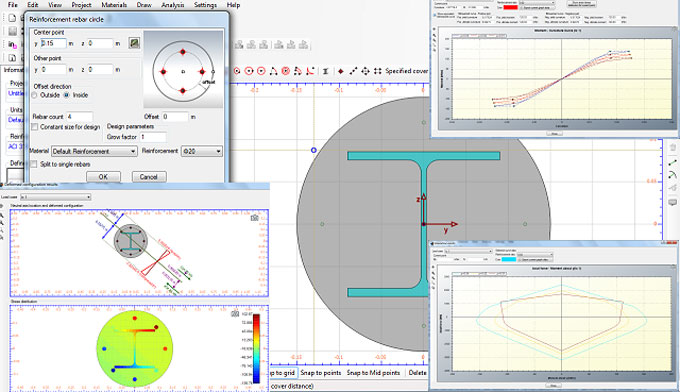The image size is (680, 392).
Task: Enable Split to single rebars
Action: (35, 164)
